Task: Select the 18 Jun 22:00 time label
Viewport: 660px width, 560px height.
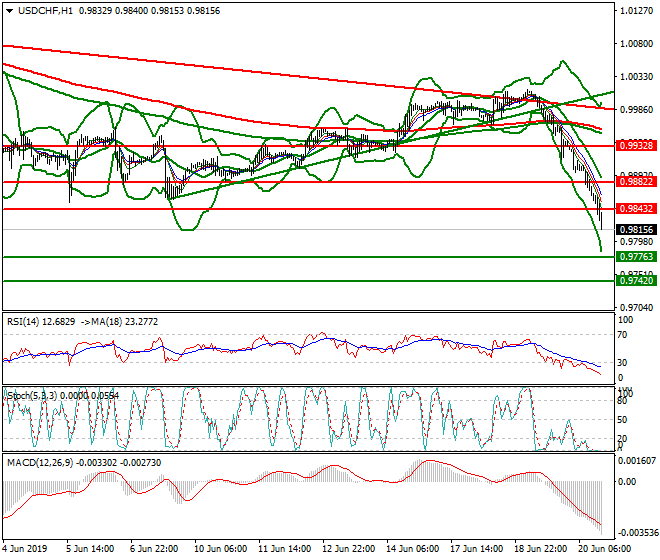Action: [540, 549]
